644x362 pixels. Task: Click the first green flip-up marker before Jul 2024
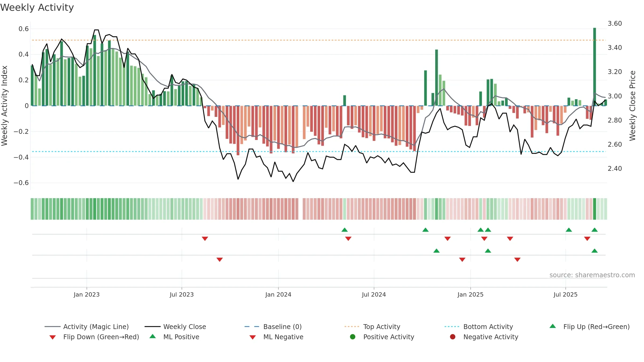pos(345,230)
